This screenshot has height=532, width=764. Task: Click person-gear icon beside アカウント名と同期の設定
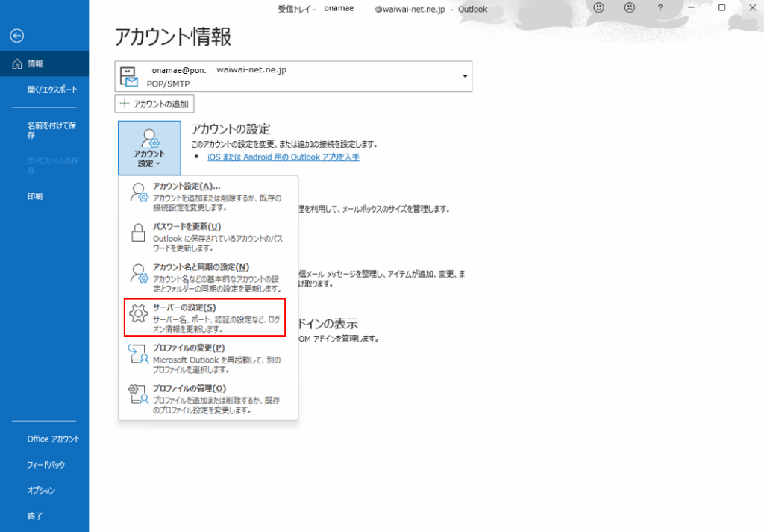coord(139,273)
